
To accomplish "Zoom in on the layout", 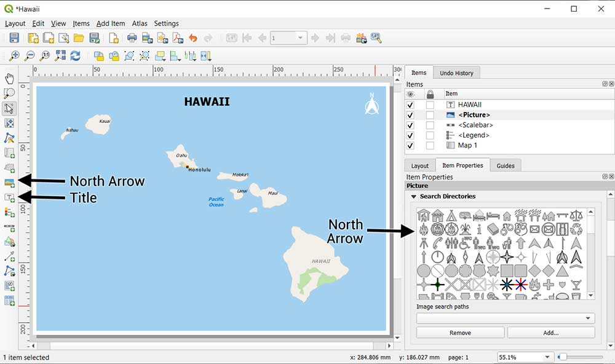I will point(14,56).
